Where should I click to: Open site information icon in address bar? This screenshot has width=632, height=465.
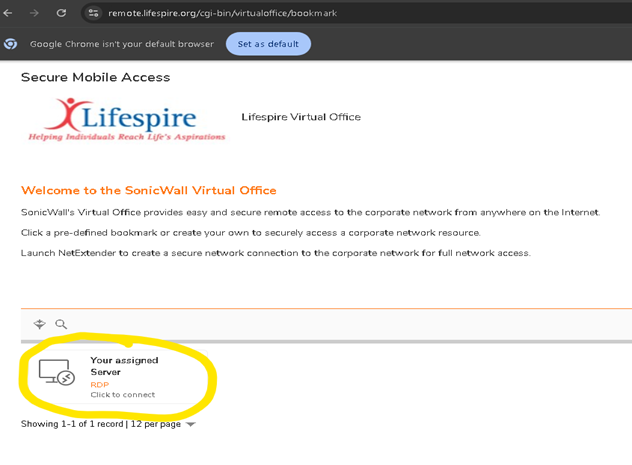click(93, 13)
